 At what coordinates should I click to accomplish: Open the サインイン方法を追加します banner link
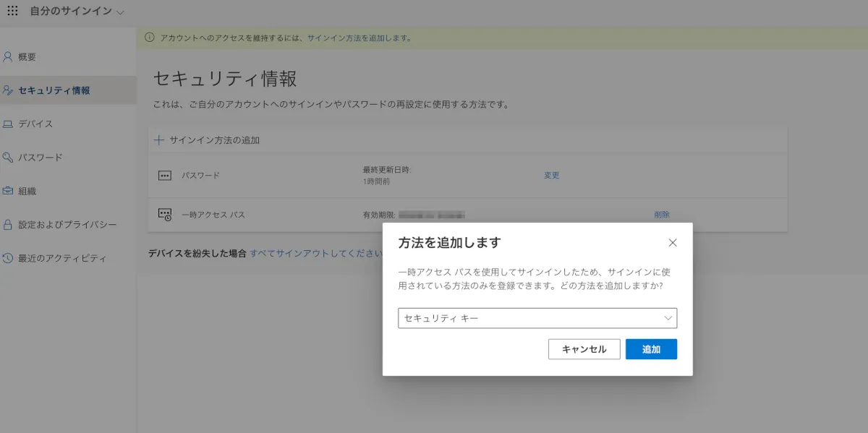(x=359, y=38)
